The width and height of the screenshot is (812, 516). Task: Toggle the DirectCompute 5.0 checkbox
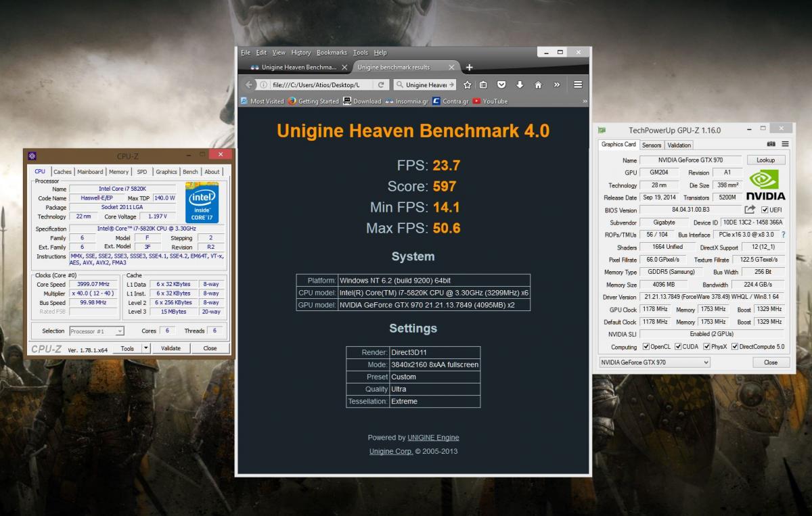pos(735,347)
